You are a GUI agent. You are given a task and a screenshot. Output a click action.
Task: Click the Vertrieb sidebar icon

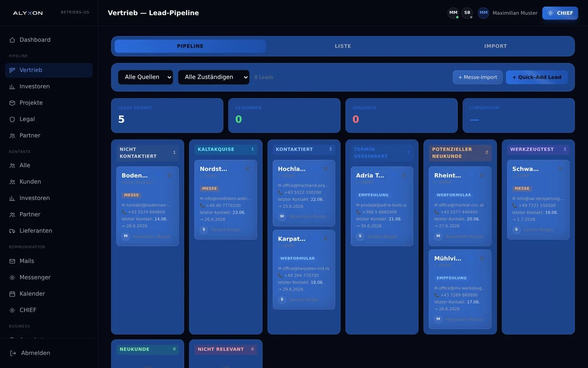[12, 70]
